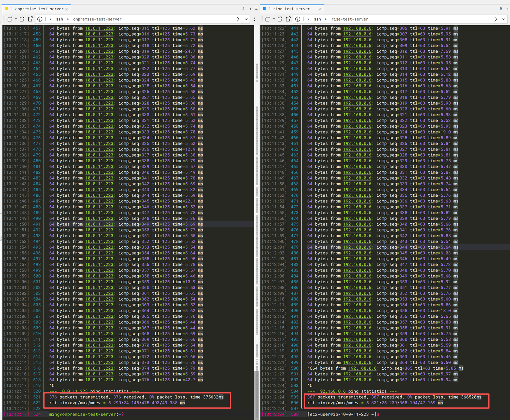510x420 pixels.
Task: Click the rise-test-server breadcrumb label
Action: [350, 19]
